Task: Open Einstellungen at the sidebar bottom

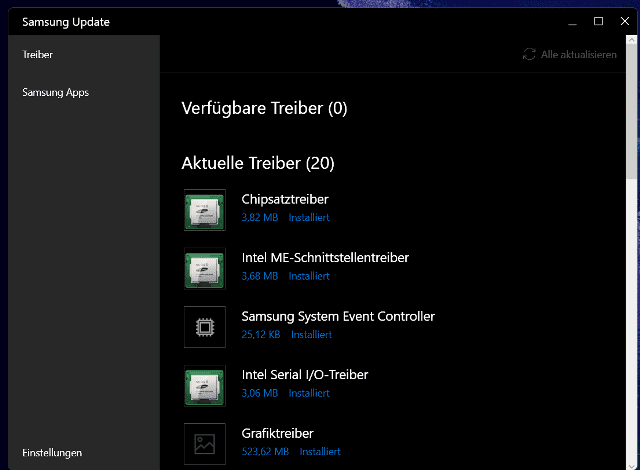Action: [52, 453]
